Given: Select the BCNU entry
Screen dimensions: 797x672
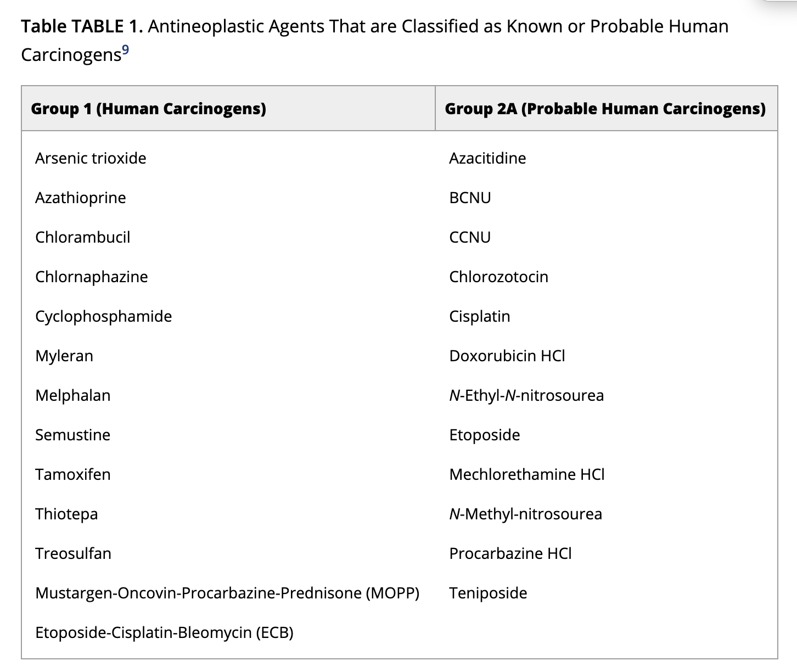Looking at the screenshot, I should click(x=470, y=198).
